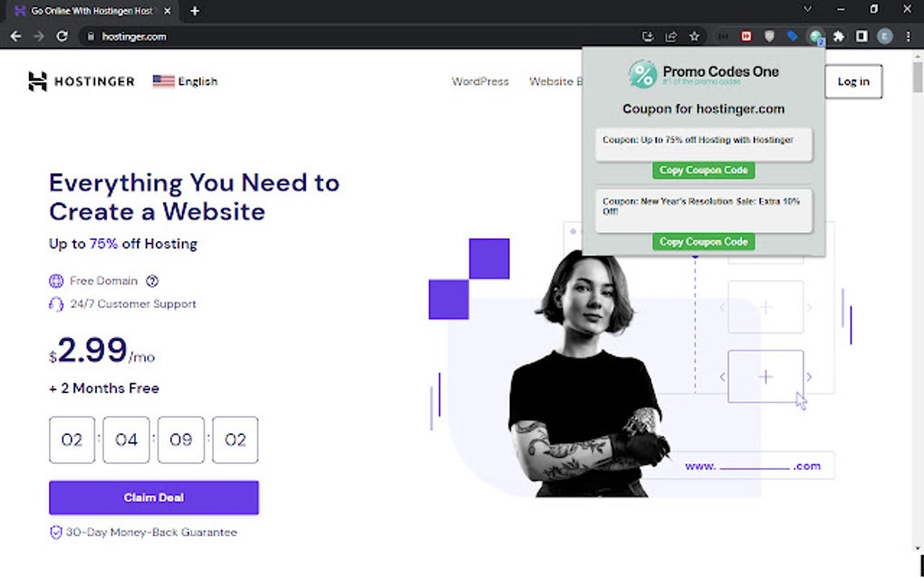
Task: Open the blue tag extension icon
Action: [792, 36]
